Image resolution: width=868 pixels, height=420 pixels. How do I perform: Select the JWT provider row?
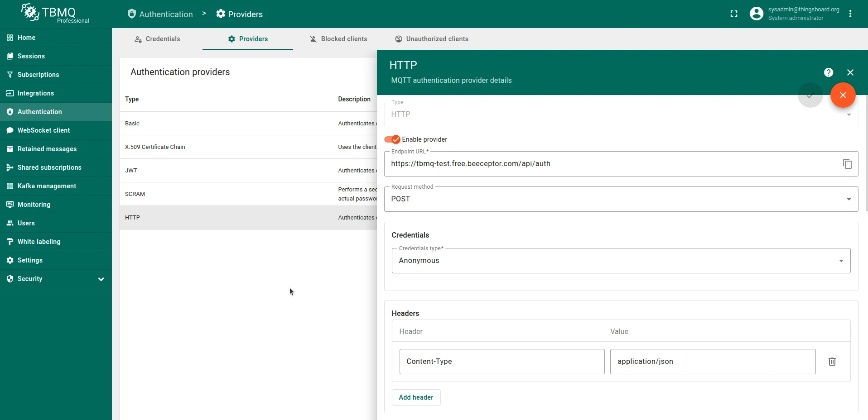(248, 171)
